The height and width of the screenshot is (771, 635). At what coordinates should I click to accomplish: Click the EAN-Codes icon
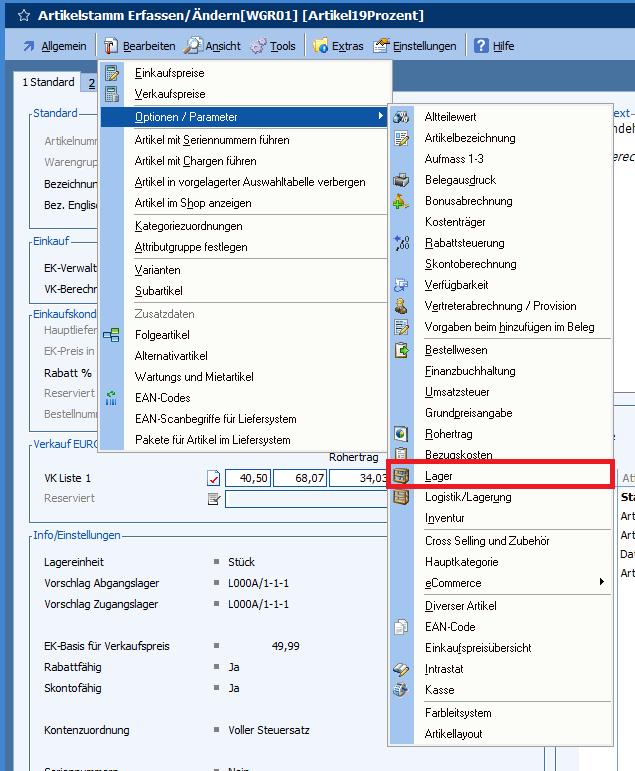coord(112,398)
